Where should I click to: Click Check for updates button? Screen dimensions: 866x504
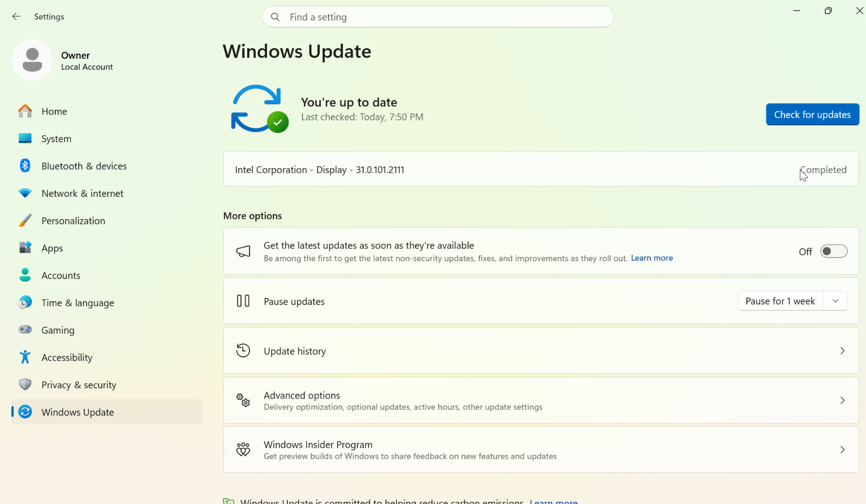pos(812,115)
